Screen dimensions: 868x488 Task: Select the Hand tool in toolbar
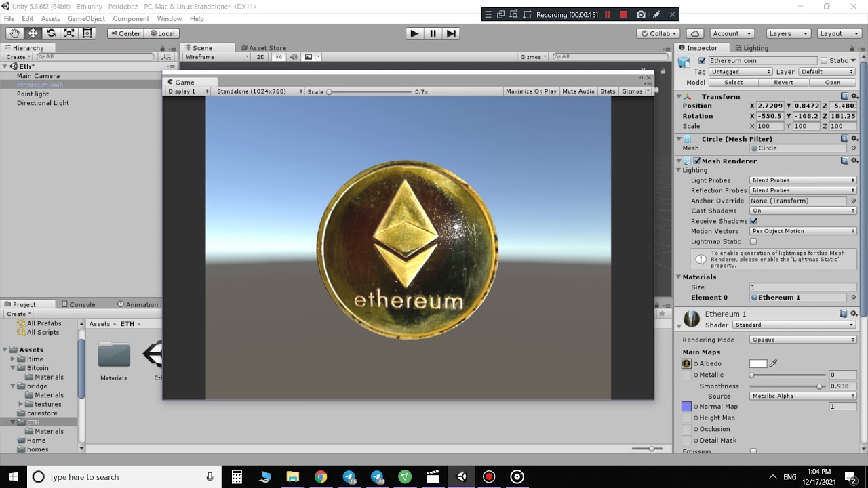(x=14, y=33)
